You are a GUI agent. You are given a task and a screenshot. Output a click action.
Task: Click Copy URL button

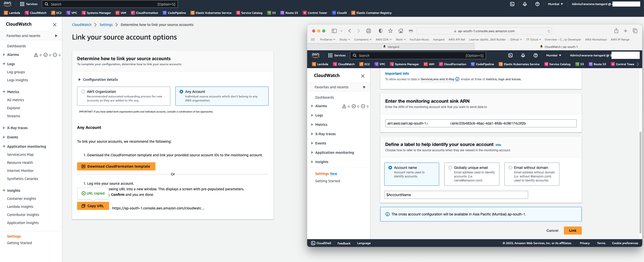(x=93, y=206)
